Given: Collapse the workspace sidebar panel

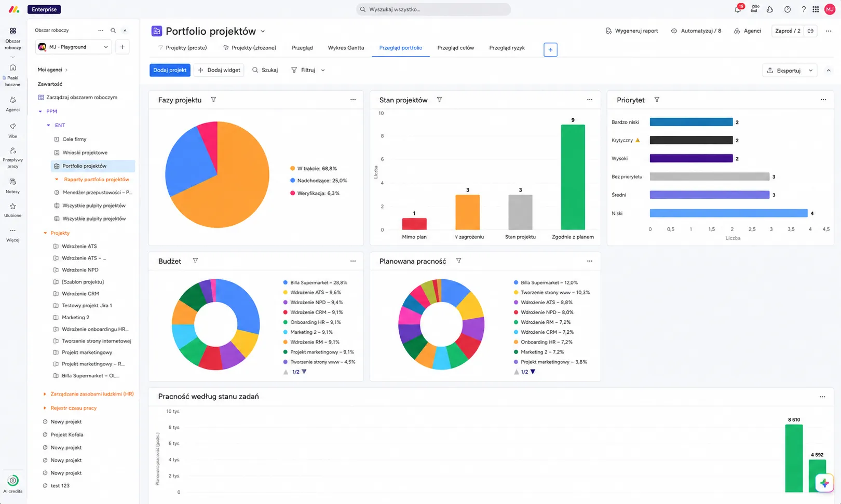Looking at the screenshot, I should click(125, 31).
